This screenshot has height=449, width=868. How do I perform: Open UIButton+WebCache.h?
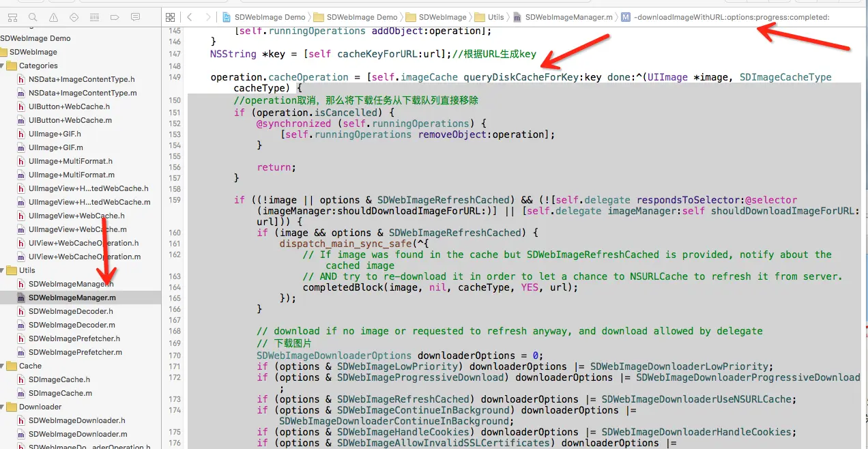coord(69,106)
